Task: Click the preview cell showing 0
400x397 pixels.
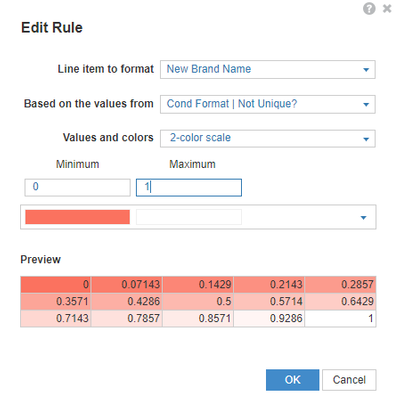Action: pos(56,284)
